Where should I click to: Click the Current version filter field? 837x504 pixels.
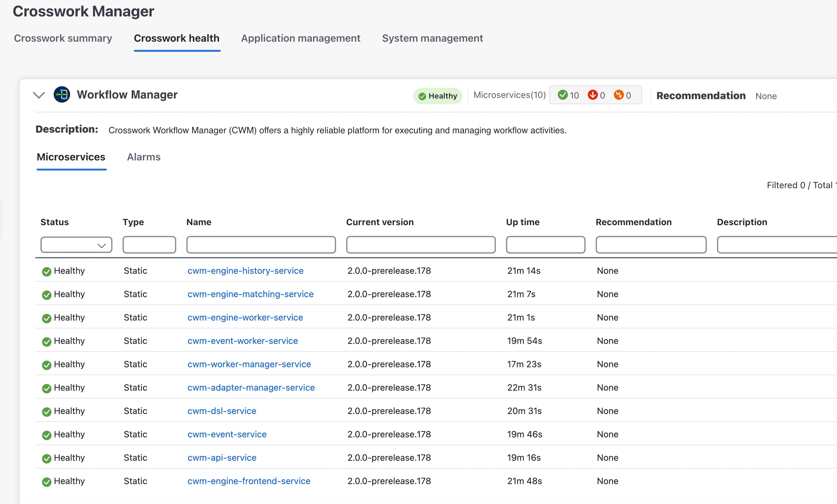pos(421,245)
